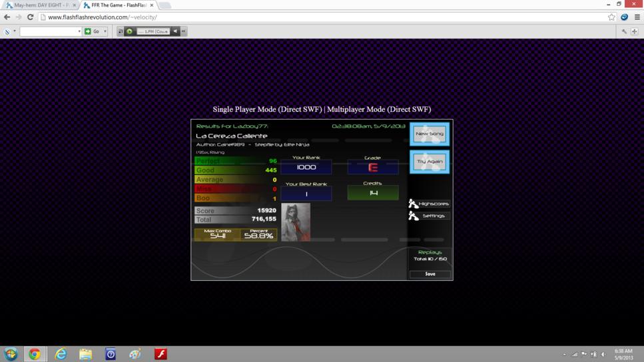
Task: Open Internet Explorer from the taskbar
Action: (x=61, y=354)
